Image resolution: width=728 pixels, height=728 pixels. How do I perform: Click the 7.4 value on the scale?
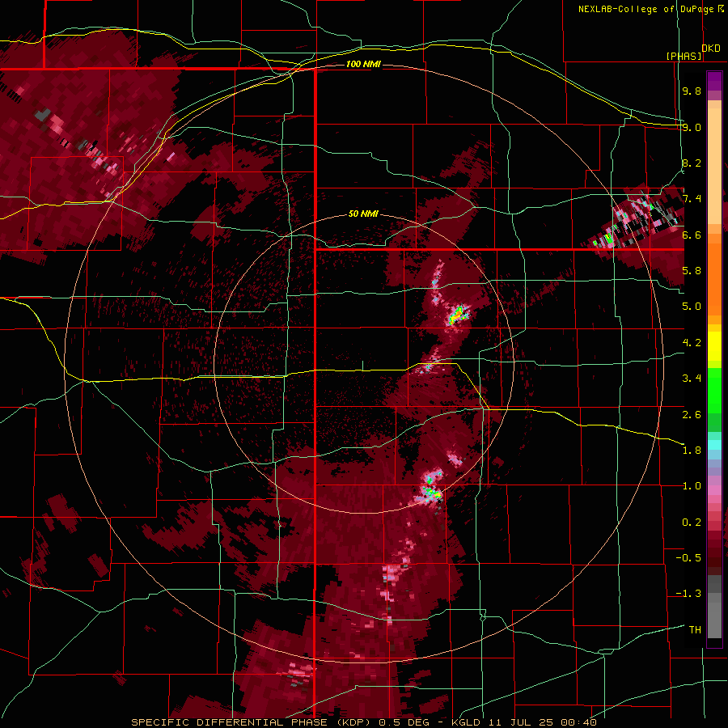point(692,199)
